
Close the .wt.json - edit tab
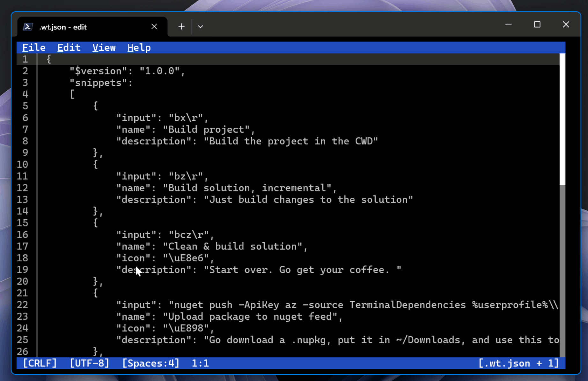pyautogui.click(x=154, y=26)
